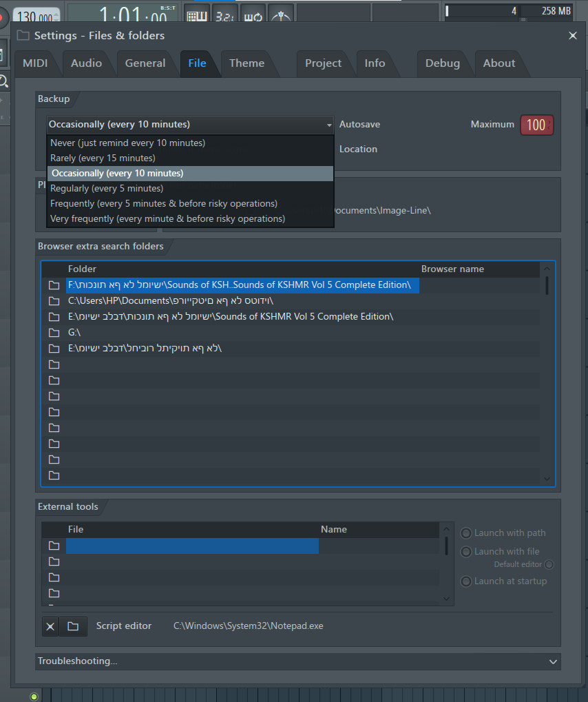This screenshot has height=702, width=588.
Task: Toggle the Launch with file option
Action: click(466, 552)
